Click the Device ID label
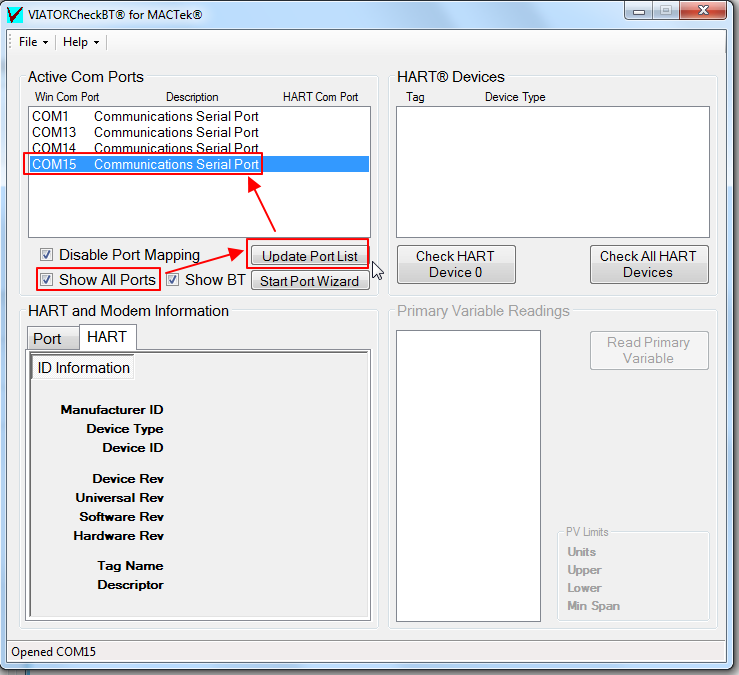The width and height of the screenshot is (739, 675). (x=133, y=448)
